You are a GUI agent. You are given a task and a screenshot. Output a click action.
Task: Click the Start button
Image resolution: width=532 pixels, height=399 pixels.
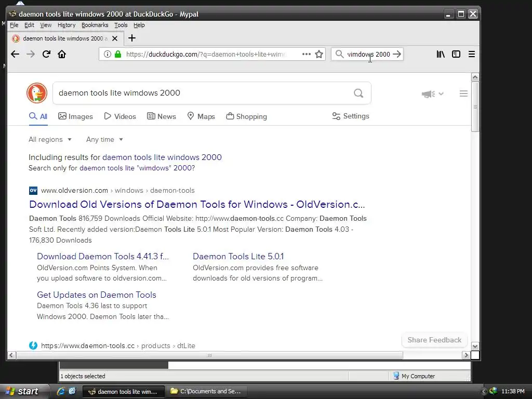coord(22,391)
